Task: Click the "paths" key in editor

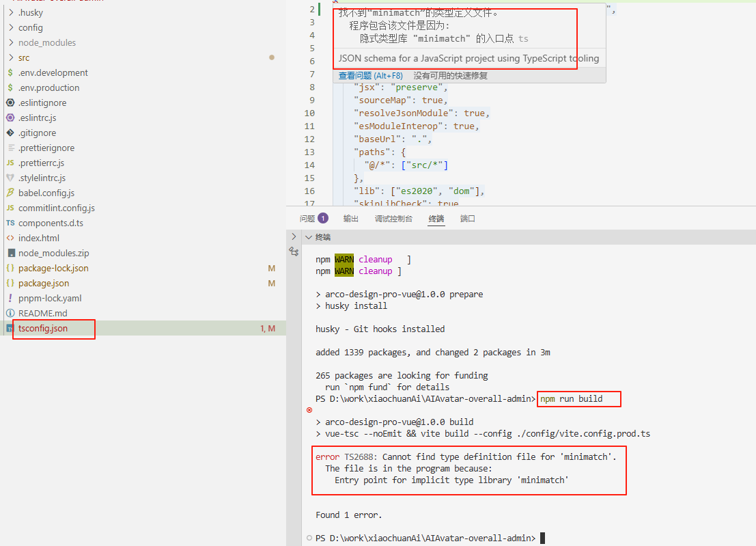Action: tap(372, 152)
